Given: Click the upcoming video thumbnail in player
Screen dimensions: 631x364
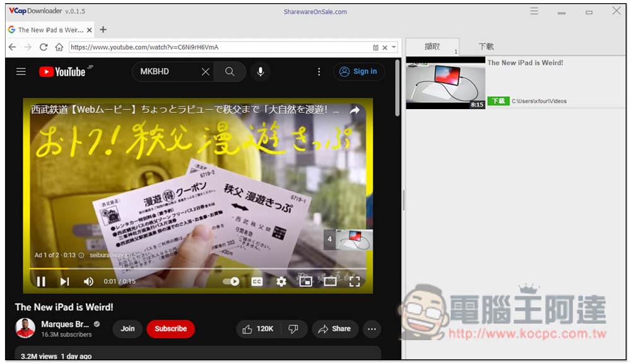Looking at the screenshot, I should 354,239.
